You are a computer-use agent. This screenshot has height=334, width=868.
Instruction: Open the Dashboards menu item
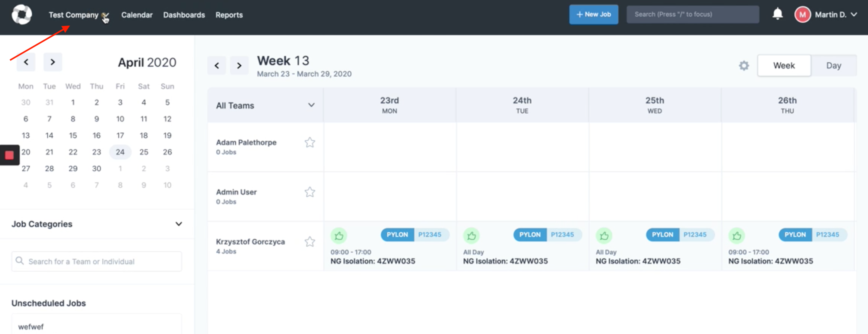point(184,15)
